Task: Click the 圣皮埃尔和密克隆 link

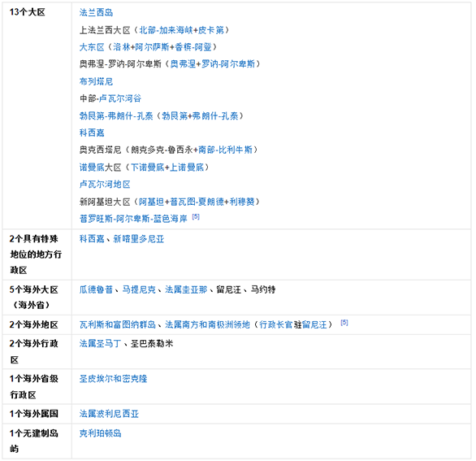Action: [113, 379]
